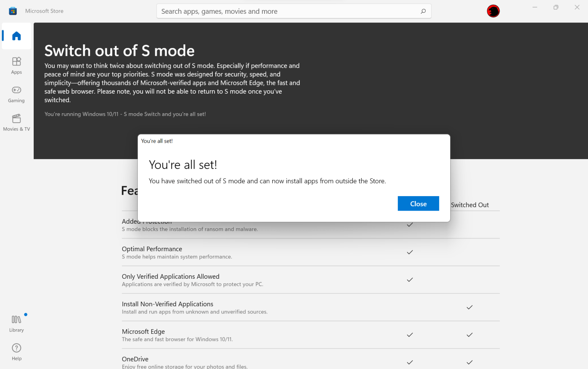Click the Library notification badge
The height and width of the screenshot is (369, 588).
pyautogui.click(x=26, y=314)
